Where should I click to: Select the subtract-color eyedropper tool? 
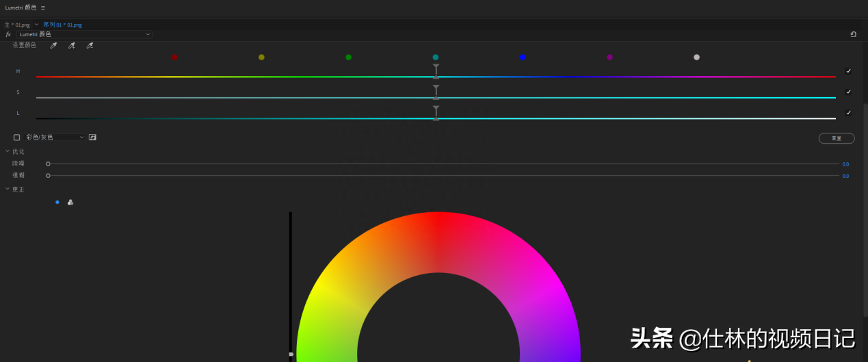90,45
